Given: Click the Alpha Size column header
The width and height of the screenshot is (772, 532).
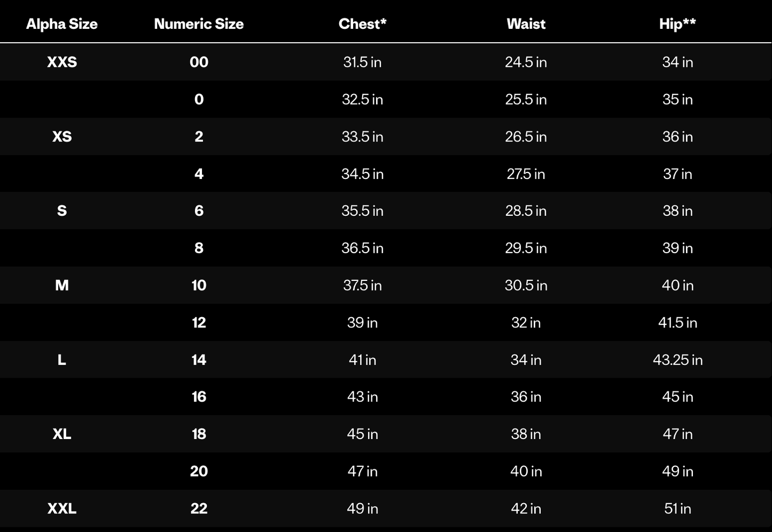Looking at the screenshot, I should pos(62,24).
